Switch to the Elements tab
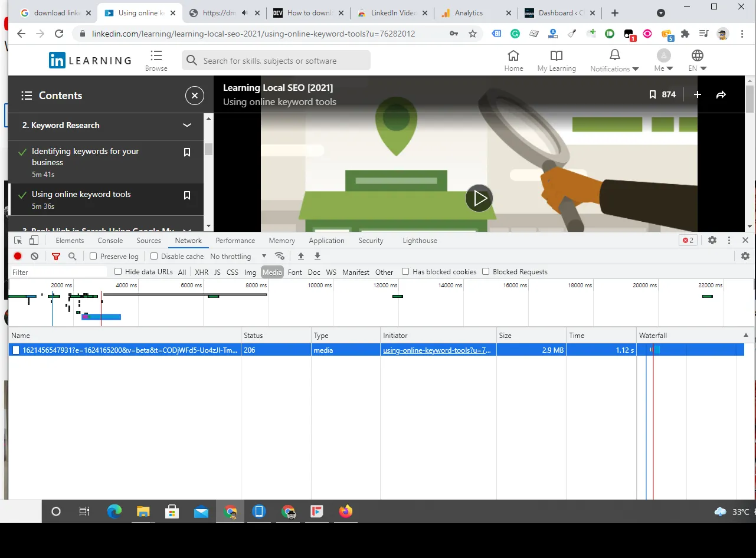This screenshot has height=558, width=756. click(x=70, y=241)
